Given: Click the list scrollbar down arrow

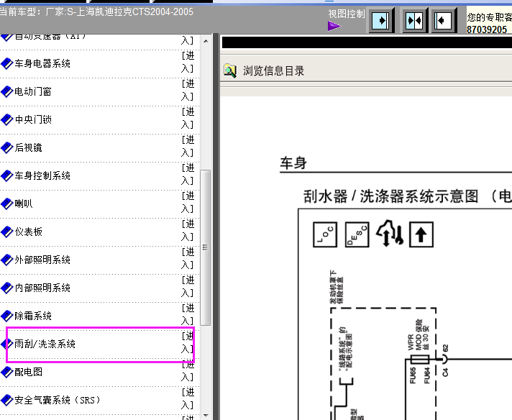Looking at the screenshot, I should 206,415.
